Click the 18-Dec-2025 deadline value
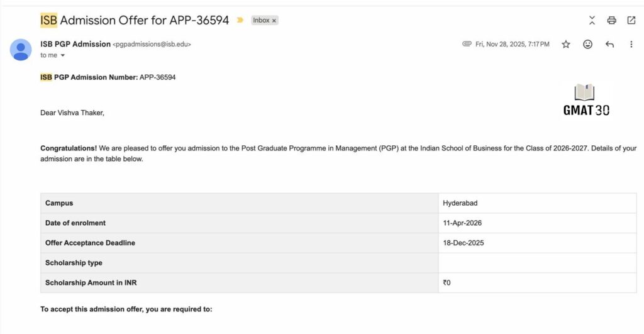 coord(464,243)
